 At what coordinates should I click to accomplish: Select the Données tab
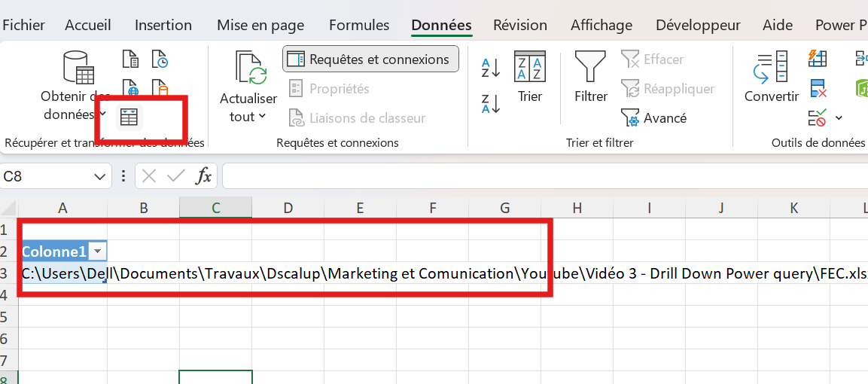(441, 25)
